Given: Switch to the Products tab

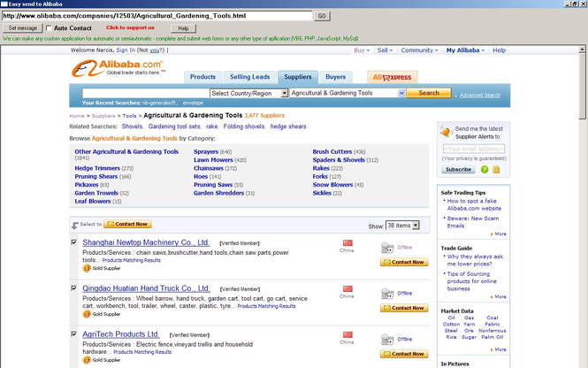Looking at the screenshot, I should click(x=202, y=77).
